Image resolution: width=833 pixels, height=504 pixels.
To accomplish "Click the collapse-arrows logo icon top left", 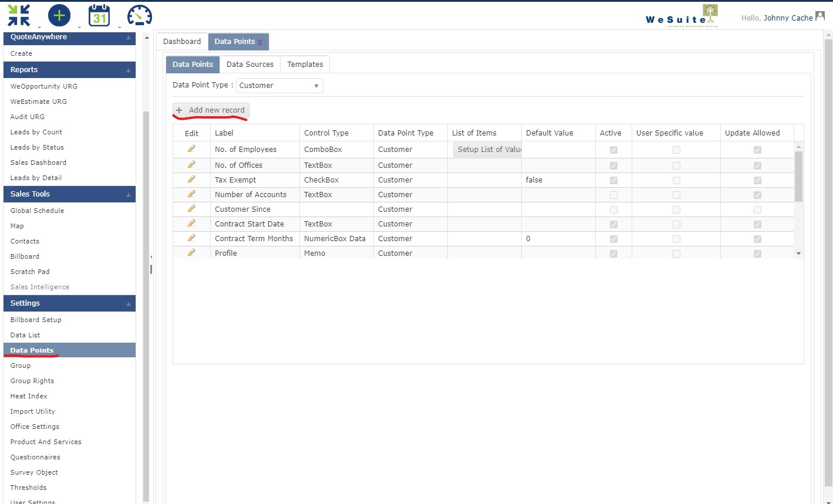I will click(19, 15).
